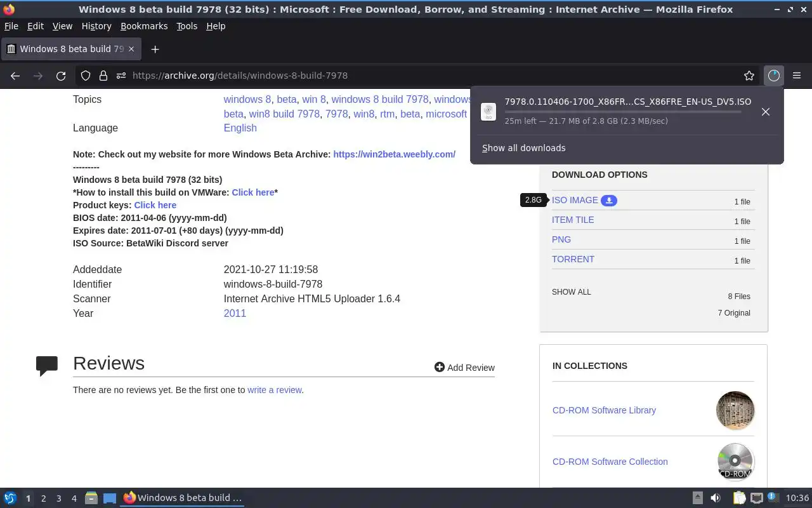Click the ISO file icon in downloads panel
This screenshot has height=508, width=812.
[x=488, y=112]
